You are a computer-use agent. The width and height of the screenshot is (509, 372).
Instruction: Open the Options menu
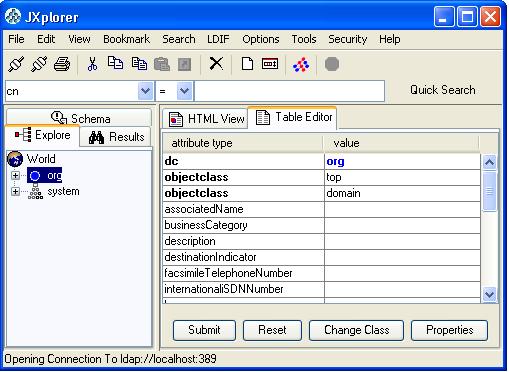pos(261,39)
